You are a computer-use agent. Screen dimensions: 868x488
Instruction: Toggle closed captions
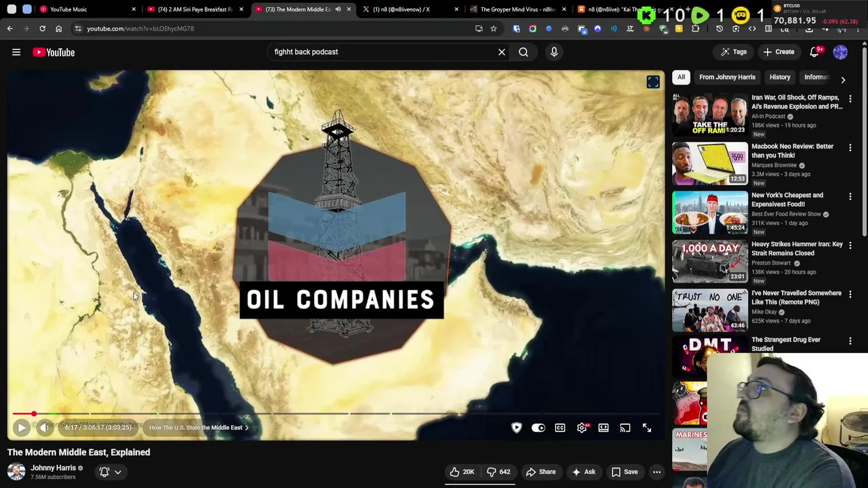point(560,428)
